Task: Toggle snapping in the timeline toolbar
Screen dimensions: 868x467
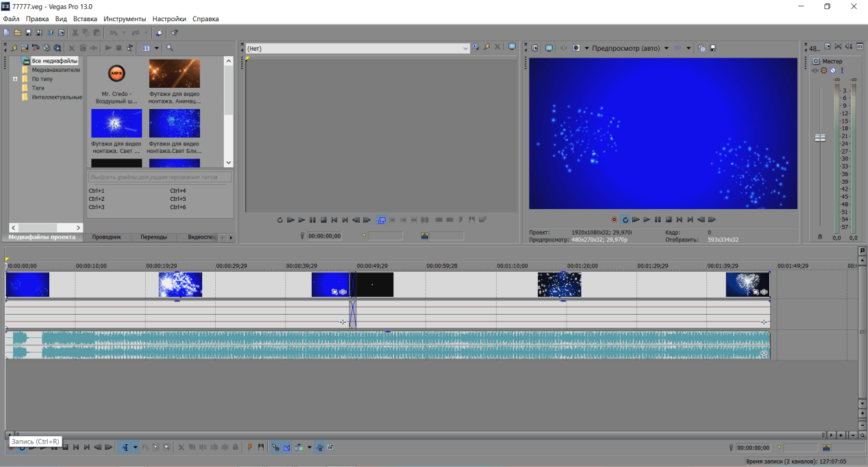Action: (x=275, y=447)
